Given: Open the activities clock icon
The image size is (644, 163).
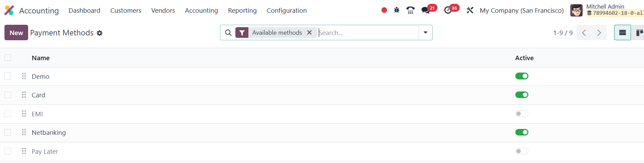Looking at the screenshot, I should coord(448,10).
